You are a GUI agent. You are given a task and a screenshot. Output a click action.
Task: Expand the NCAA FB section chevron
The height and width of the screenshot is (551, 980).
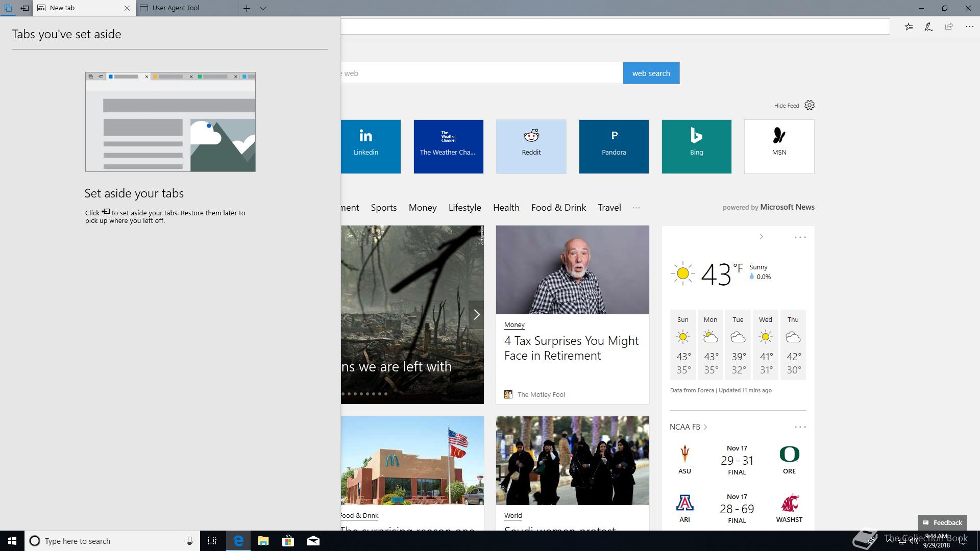tap(705, 427)
